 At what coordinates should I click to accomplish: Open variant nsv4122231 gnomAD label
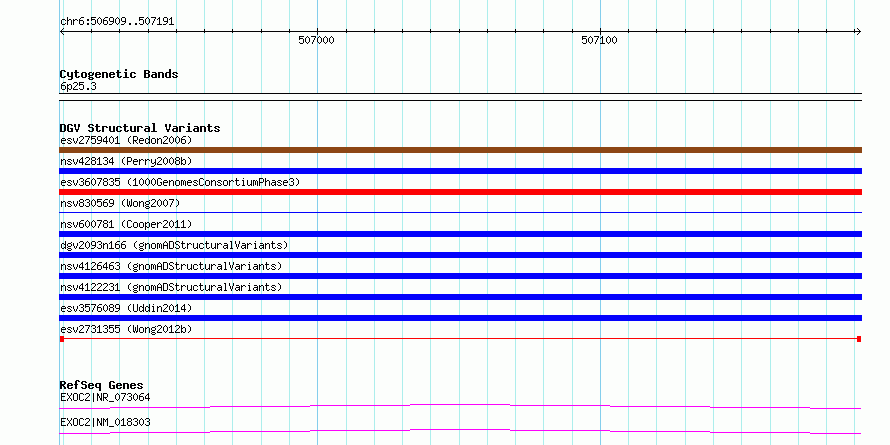point(171,287)
